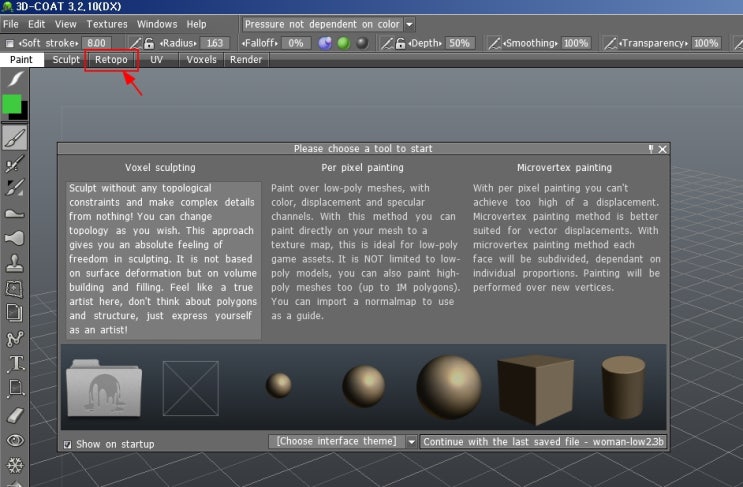
Task: Select the image placement tool icon
Action: point(15,288)
